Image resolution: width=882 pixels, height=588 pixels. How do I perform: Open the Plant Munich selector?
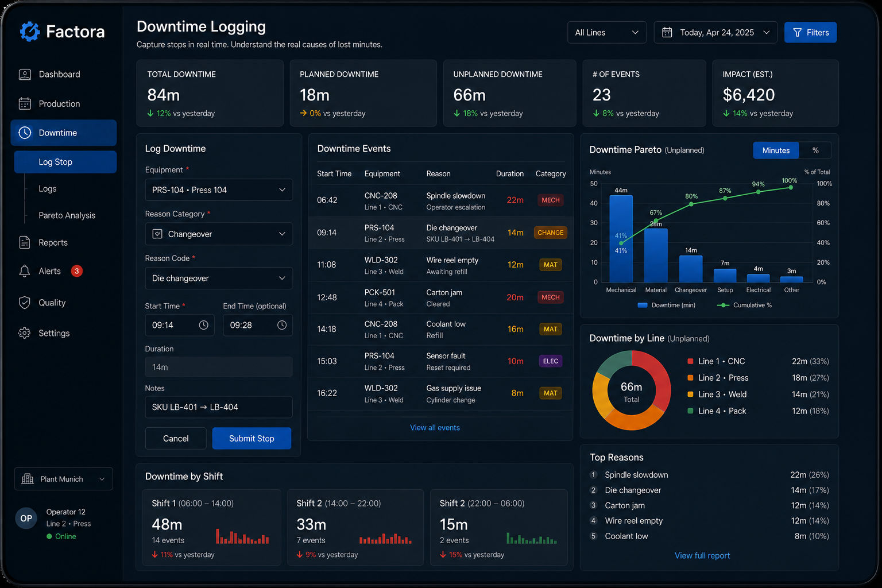(63, 479)
